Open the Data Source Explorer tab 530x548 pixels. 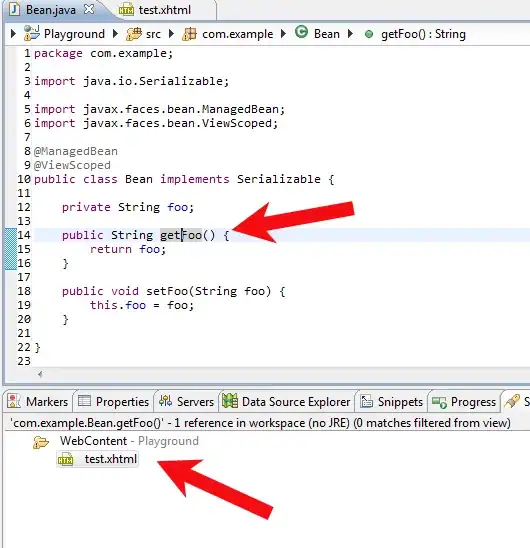[x=286, y=402]
